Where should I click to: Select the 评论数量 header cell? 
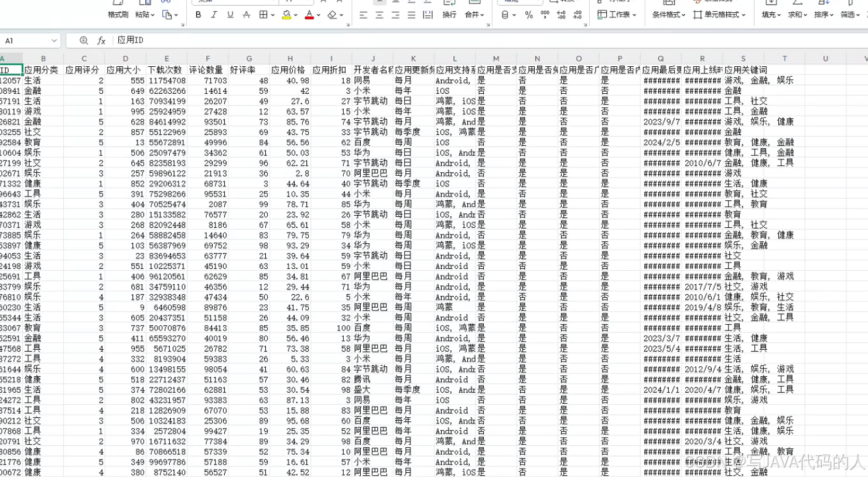click(x=208, y=70)
